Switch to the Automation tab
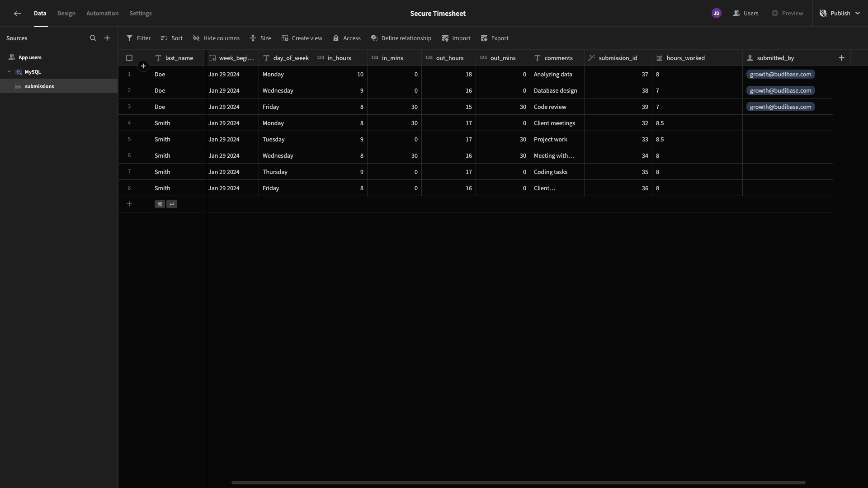The height and width of the screenshot is (488, 868). click(x=103, y=14)
